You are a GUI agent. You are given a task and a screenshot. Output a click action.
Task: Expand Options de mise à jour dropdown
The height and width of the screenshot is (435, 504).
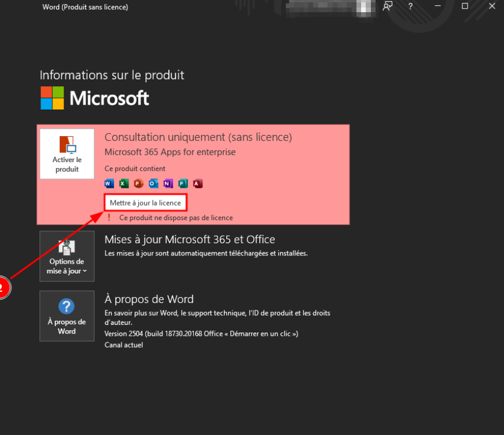click(67, 256)
